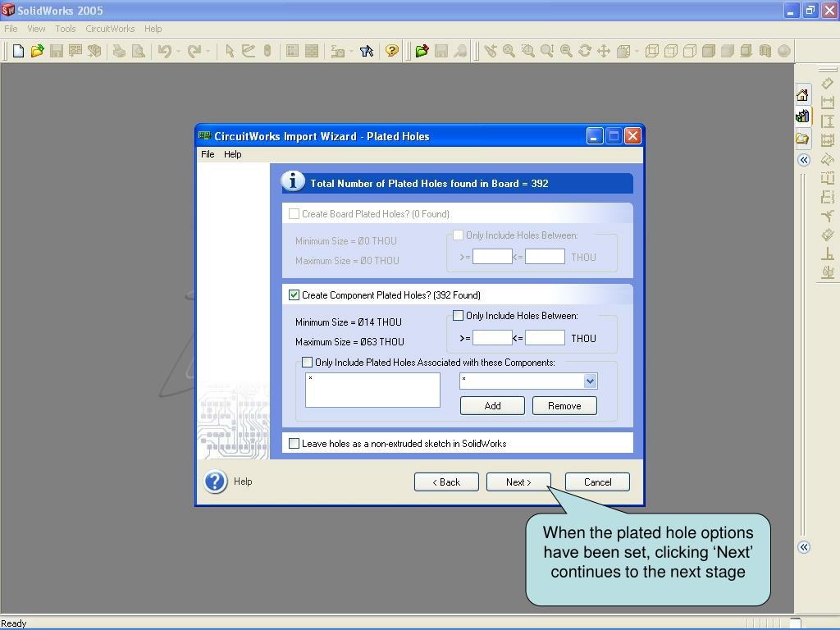Click the Zoom to Area icon
The width and height of the screenshot is (840, 630).
tap(527, 51)
